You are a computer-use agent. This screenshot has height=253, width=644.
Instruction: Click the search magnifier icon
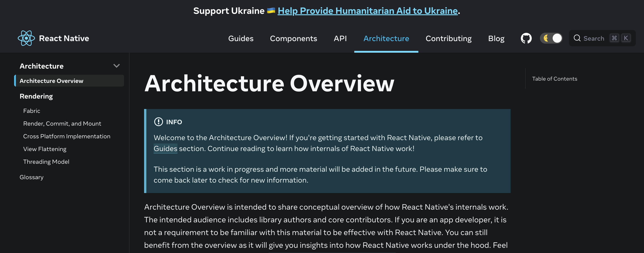577,38
